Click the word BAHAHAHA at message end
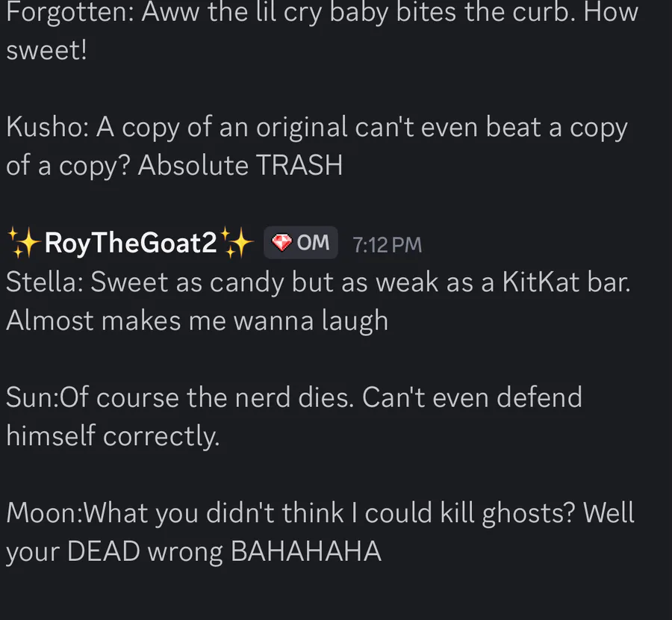Viewport: 672px width, 620px height. [305, 551]
